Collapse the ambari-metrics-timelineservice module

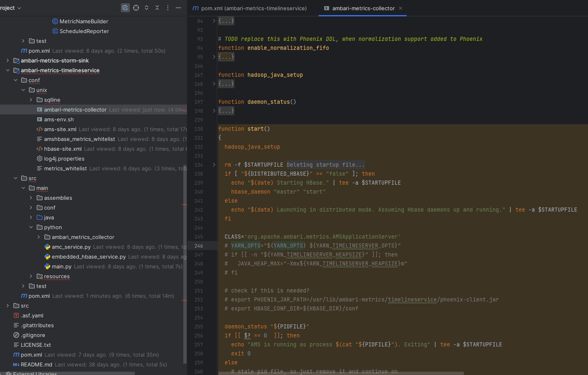tap(8, 70)
